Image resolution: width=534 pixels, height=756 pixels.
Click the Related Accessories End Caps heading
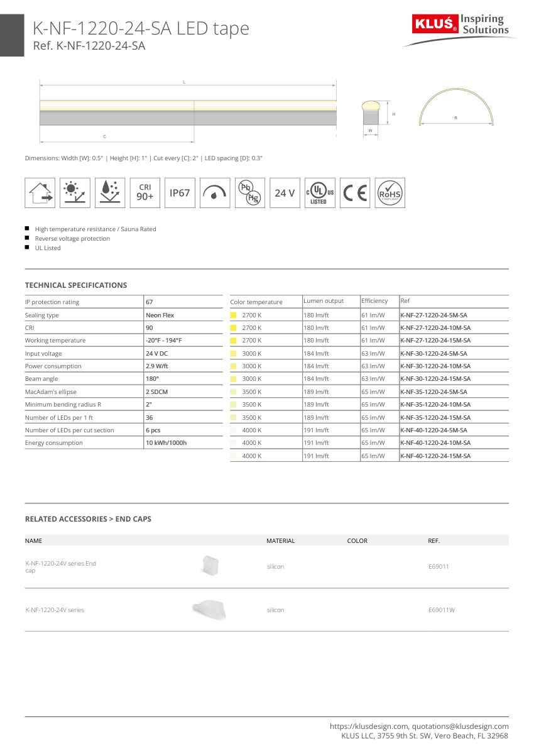pos(88,519)
